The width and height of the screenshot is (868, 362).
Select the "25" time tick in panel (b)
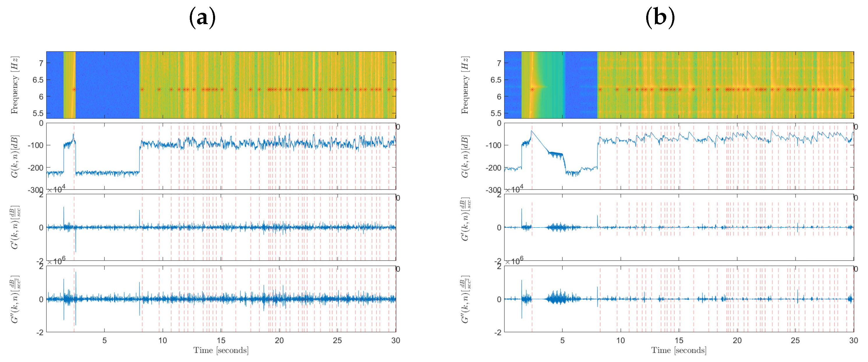click(796, 340)
